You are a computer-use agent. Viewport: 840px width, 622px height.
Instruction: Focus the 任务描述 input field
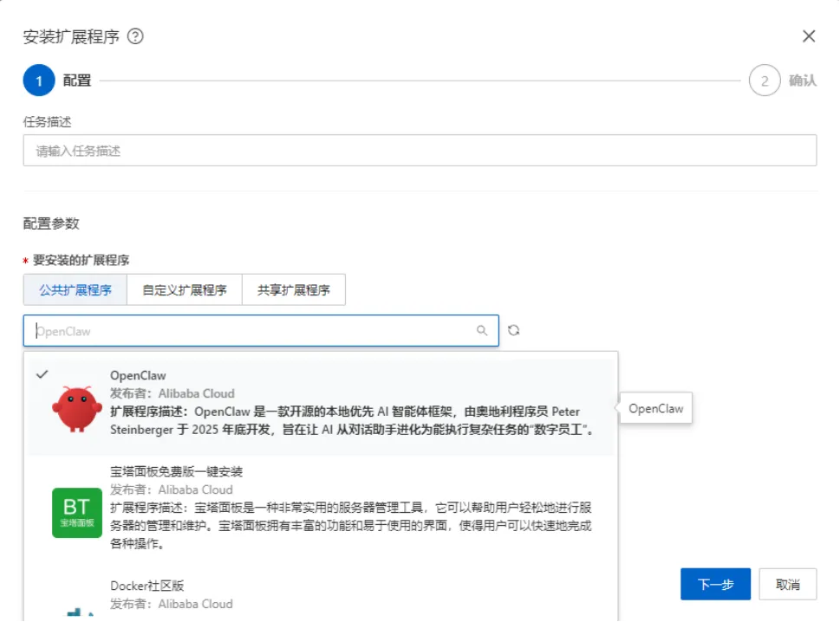[x=420, y=151]
